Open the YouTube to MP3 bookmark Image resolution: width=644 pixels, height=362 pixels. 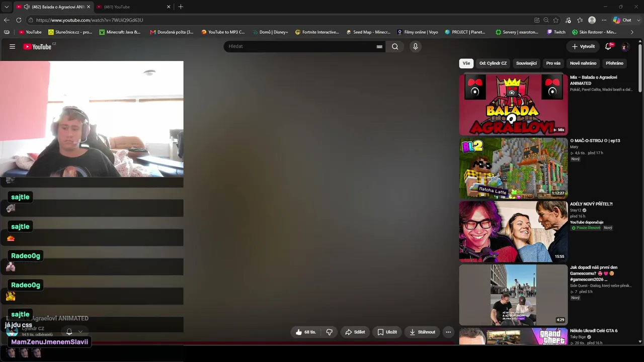click(223, 32)
